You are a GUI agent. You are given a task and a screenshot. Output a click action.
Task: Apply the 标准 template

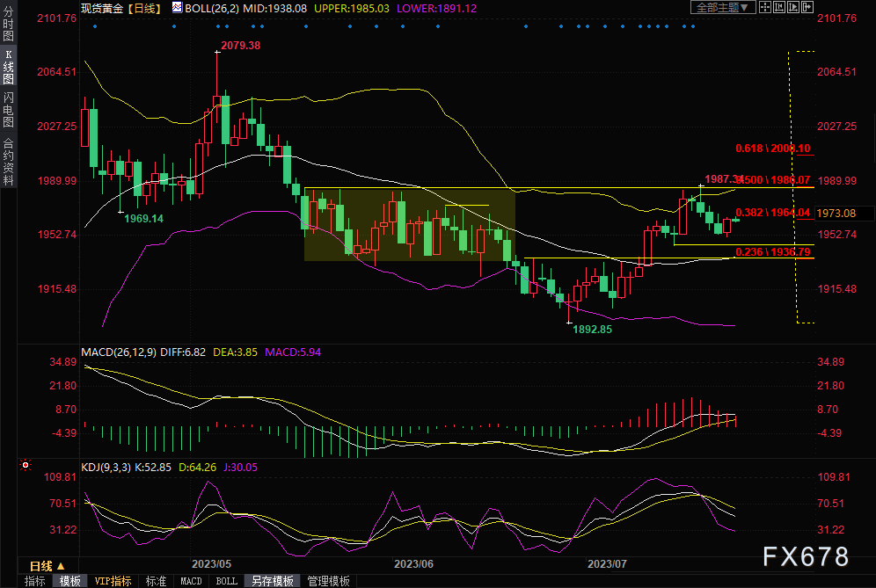tap(156, 581)
